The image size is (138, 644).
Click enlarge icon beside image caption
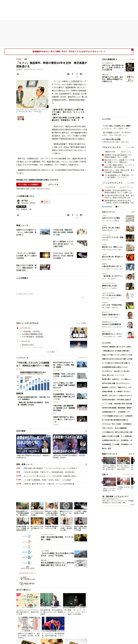[x=40, y=112]
